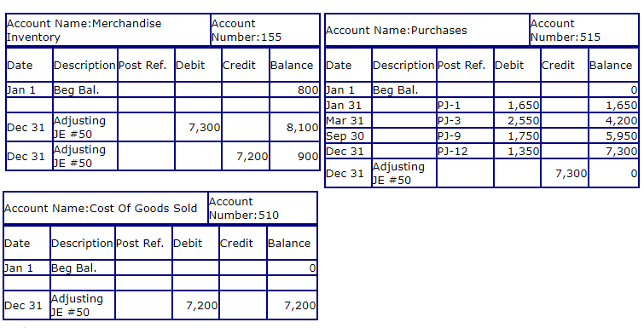Select the PJ-1 post reference cell
Viewport: 644px width, 328px height.
tap(465, 106)
